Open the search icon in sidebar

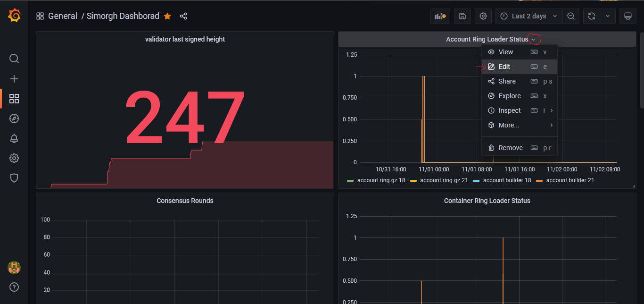click(x=14, y=59)
